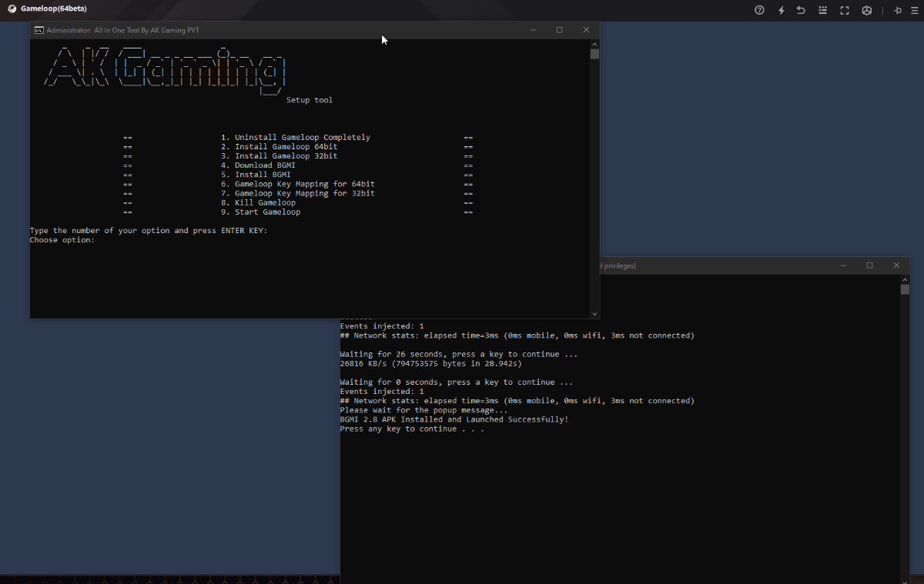
Task: Click '7. Gameloop Key Mapping for 32bit' line
Action: point(298,194)
